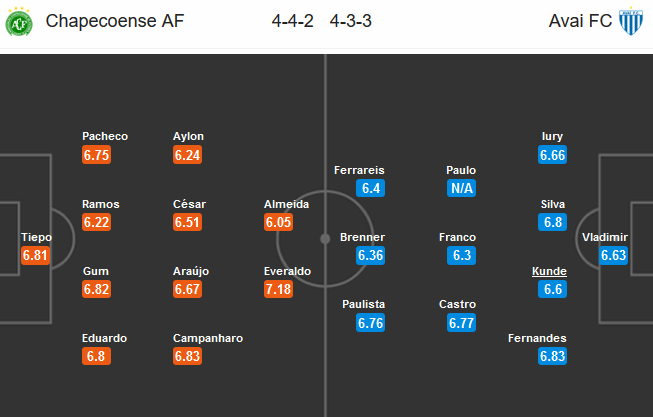The image size is (653, 417).
Task: Open player Kunde's profile link
Action: (x=550, y=271)
